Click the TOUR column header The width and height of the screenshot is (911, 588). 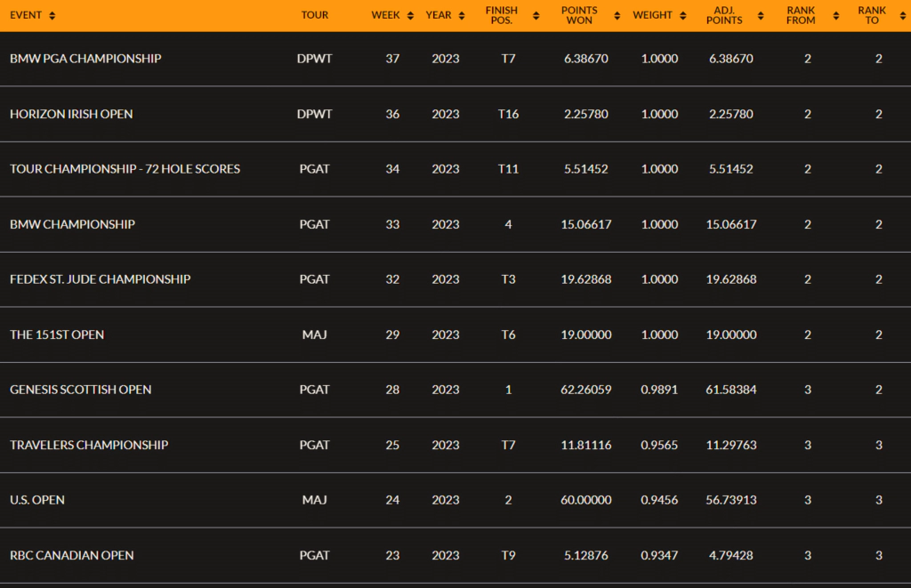click(314, 15)
